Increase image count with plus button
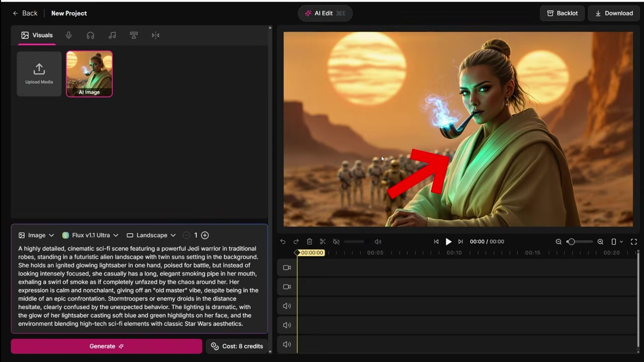Viewport: 644px width, 362px height. [x=205, y=235]
